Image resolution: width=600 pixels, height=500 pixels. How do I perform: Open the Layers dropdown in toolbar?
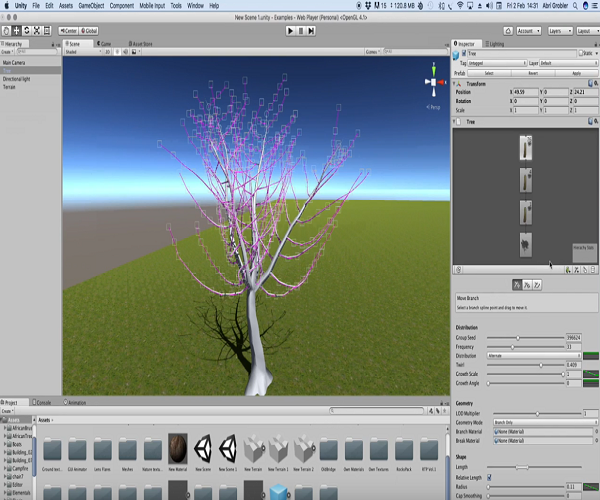(x=560, y=31)
